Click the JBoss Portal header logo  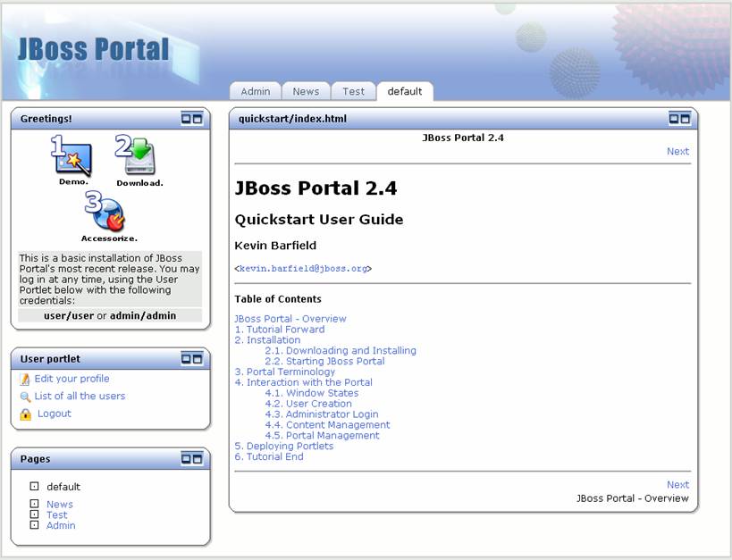(x=93, y=49)
